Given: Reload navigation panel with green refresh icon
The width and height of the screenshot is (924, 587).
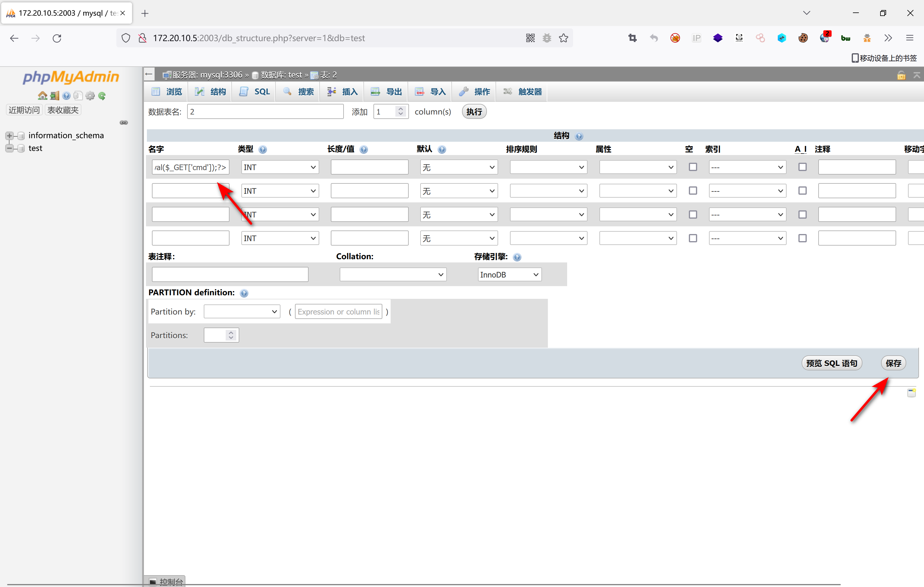Looking at the screenshot, I should click(102, 96).
